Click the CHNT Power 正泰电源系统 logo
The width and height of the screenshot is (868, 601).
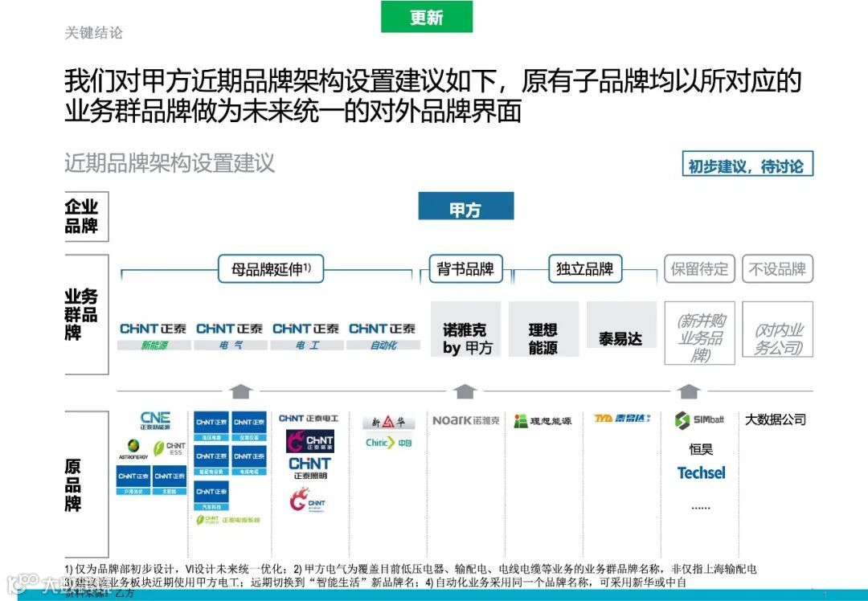(227, 520)
